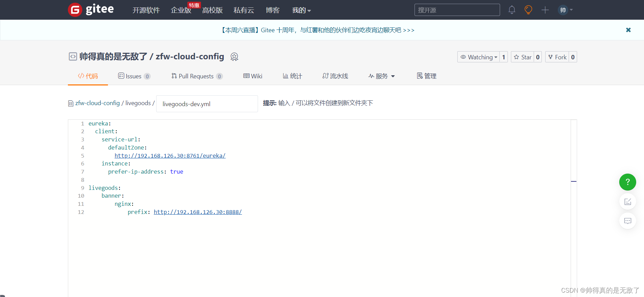
Task: Click the repository code icon beside title
Action: coord(73,56)
